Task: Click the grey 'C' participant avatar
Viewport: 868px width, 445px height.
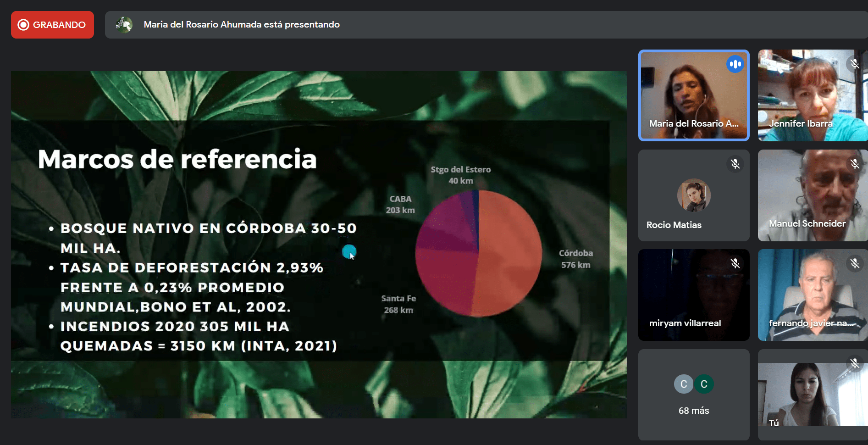Action: [x=684, y=384]
